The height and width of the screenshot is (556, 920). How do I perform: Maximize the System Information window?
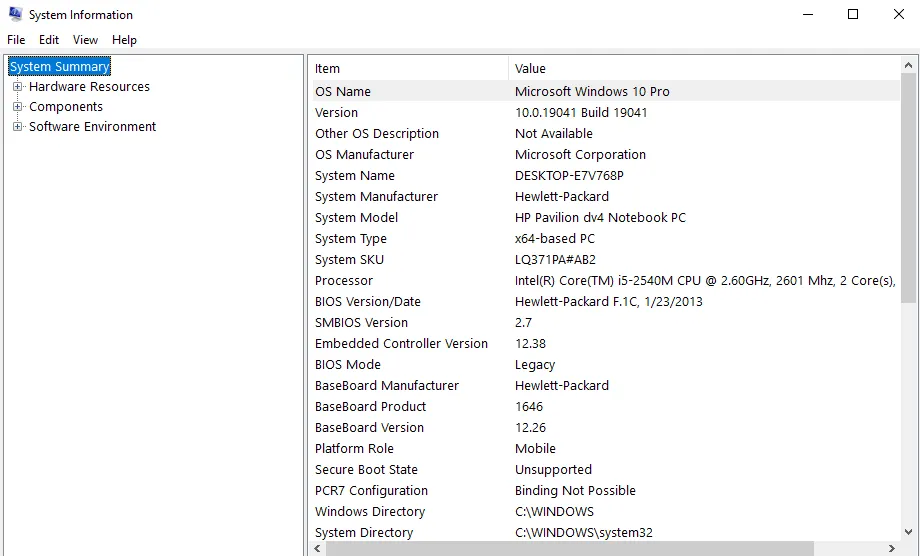point(853,15)
